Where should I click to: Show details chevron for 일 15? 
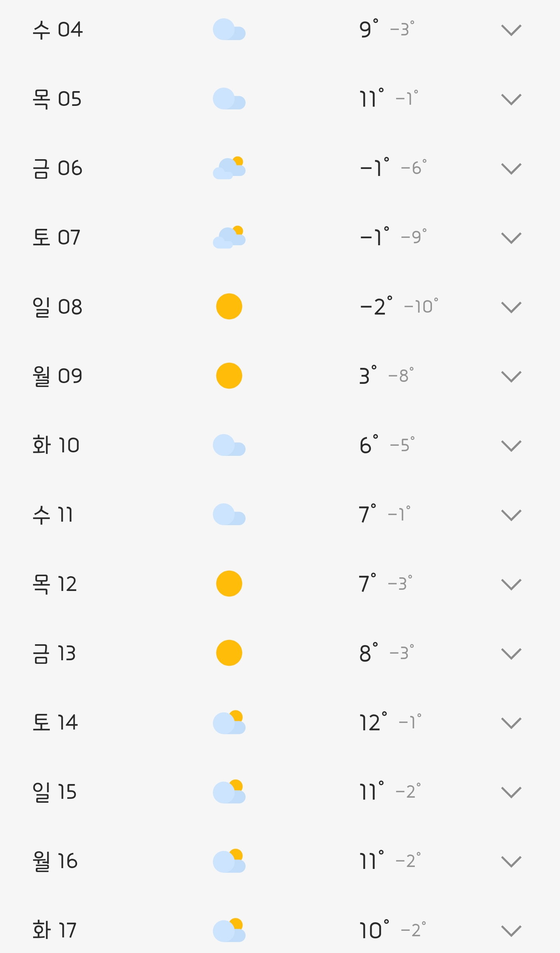coord(511,792)
